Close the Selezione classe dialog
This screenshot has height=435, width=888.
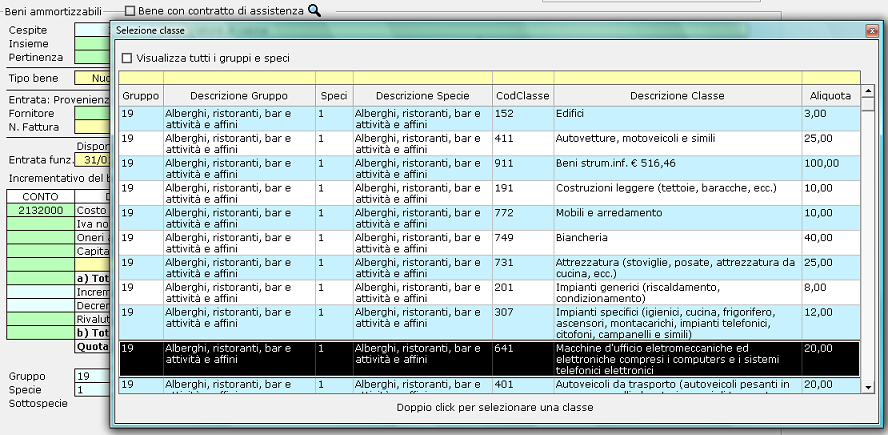coord(872,31)
